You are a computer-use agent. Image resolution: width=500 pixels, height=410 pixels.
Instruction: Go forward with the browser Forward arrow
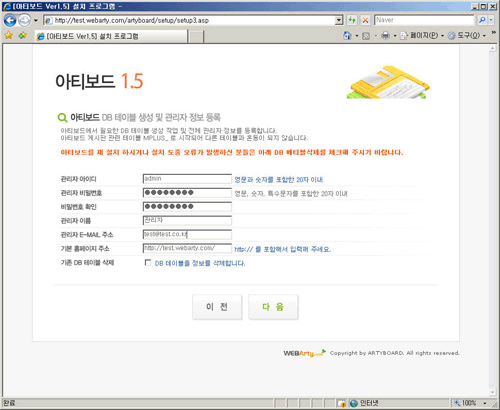pos(24,21)
